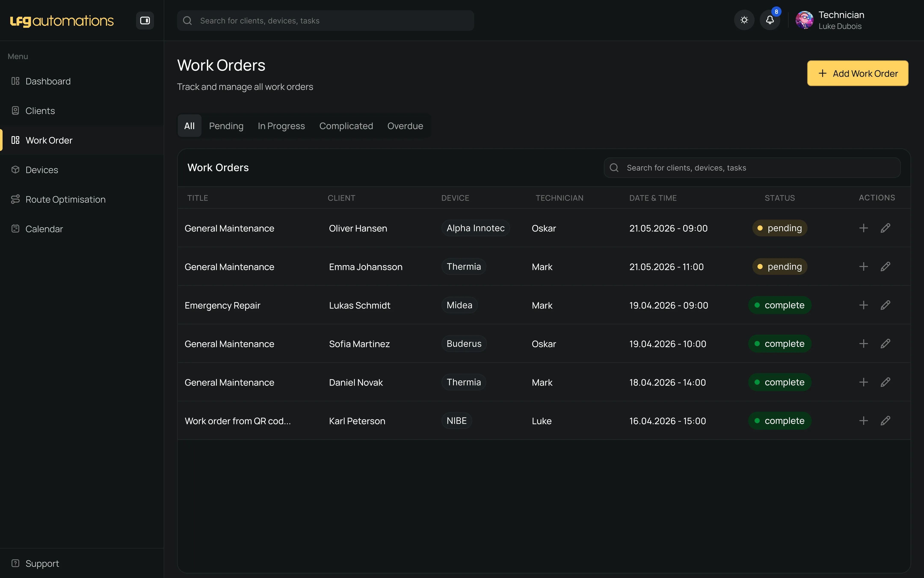Edit Oliver Hansen work order pencil icon
The image size is (924, 578).
point(885,228)
